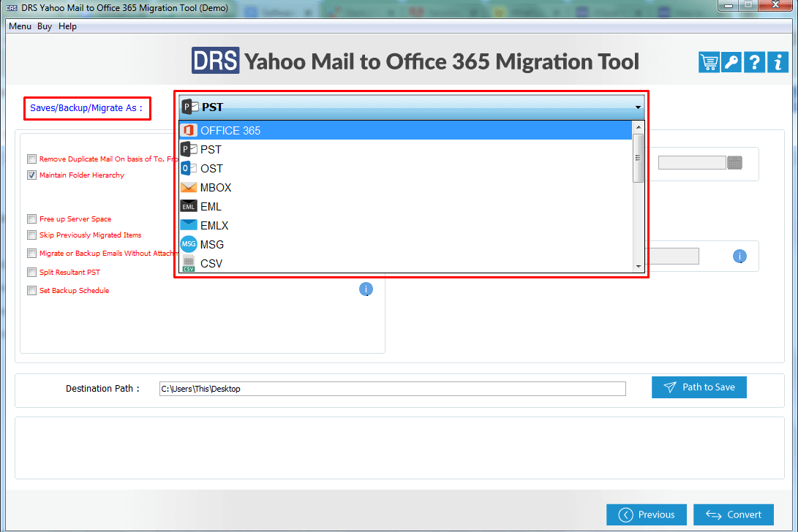Choose PST option in the list
This screenshot has height=532, width=798.
(406, 149)
